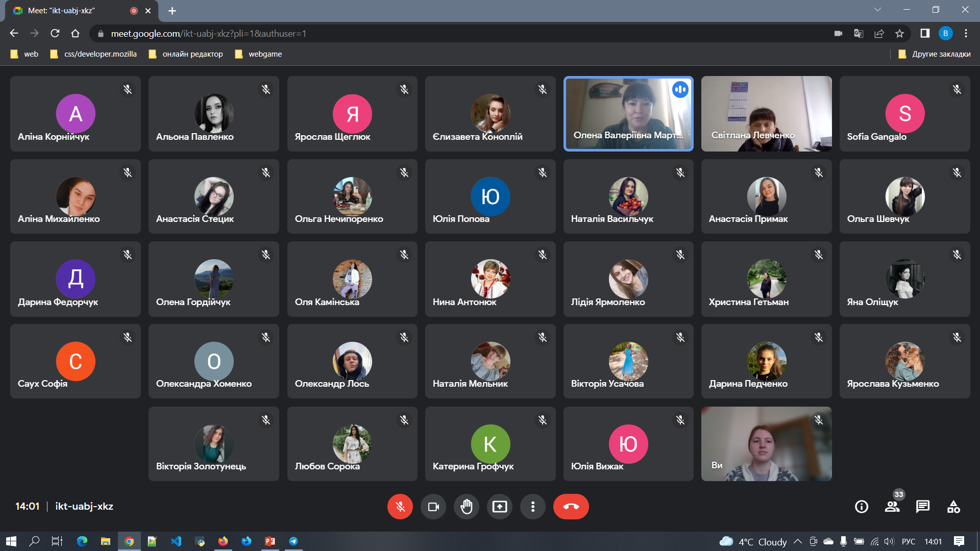Screen dimensions: 980x551
Task: Open the chat with everyone panel
Action: tap(923, 507)
